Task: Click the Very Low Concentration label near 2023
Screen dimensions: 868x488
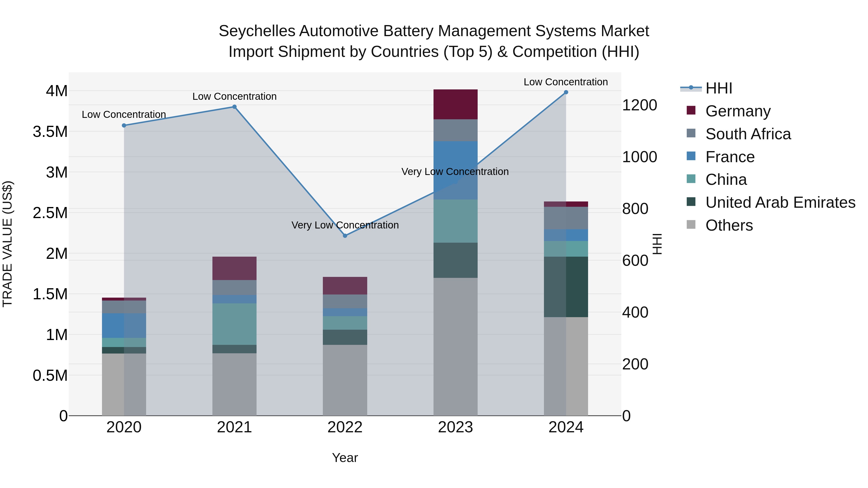Action: tap(455, 171)
